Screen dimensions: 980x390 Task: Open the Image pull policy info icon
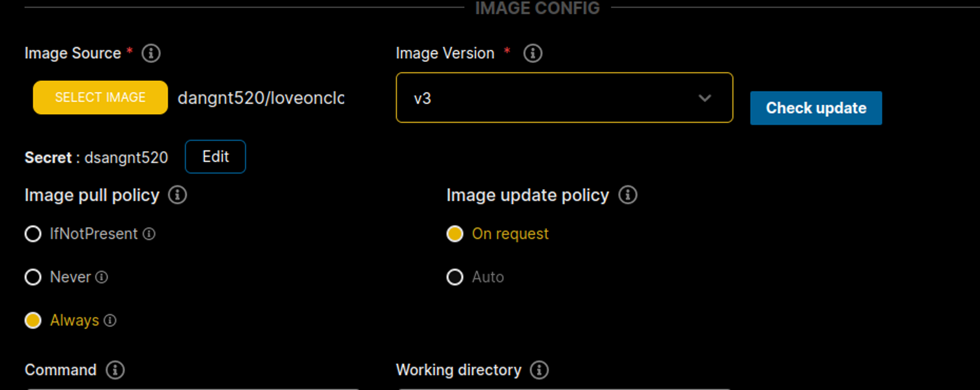[178, 195]
